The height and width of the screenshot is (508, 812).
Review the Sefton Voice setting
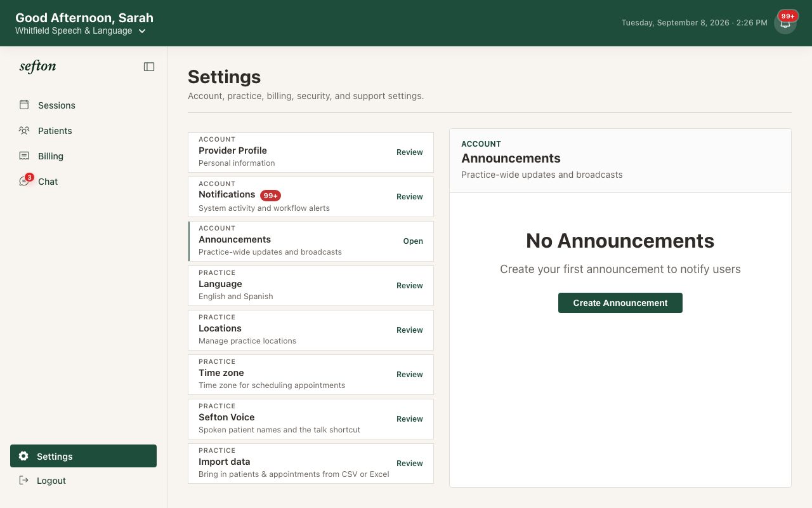pyautogui.click(x=410, y=419)
